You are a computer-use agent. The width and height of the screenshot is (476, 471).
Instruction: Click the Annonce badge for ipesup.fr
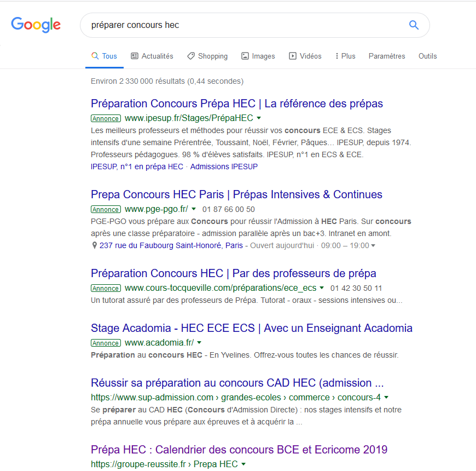[106, 118]
